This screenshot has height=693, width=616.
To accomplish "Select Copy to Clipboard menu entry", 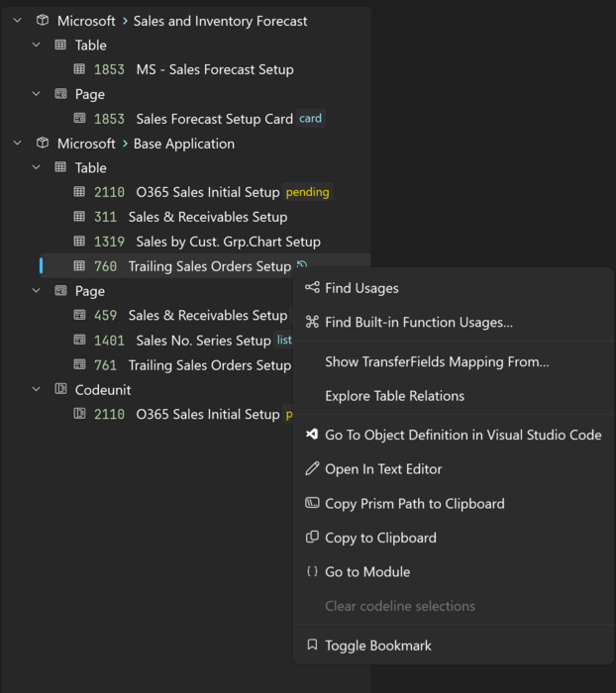I will pyautogui.click(x=455, y=538).
